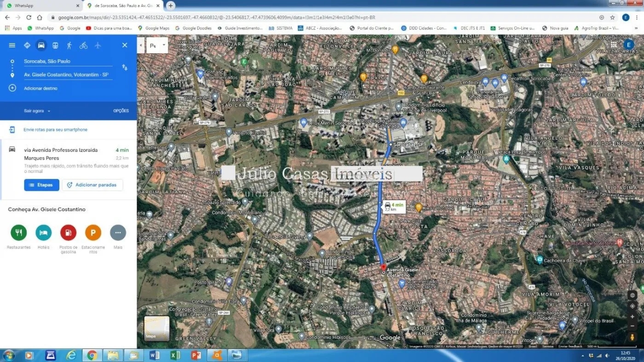
Task: Click the Etapas button
Action: point(41,185)
